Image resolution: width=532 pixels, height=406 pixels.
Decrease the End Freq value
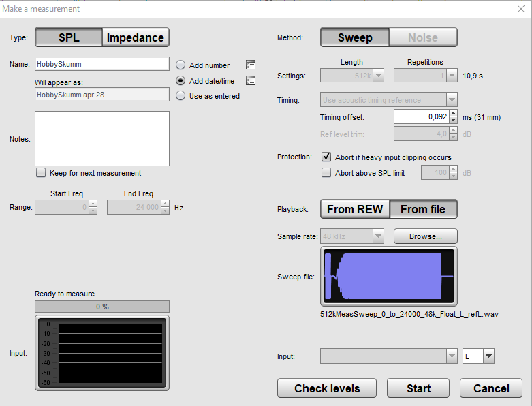pos(166,210)
